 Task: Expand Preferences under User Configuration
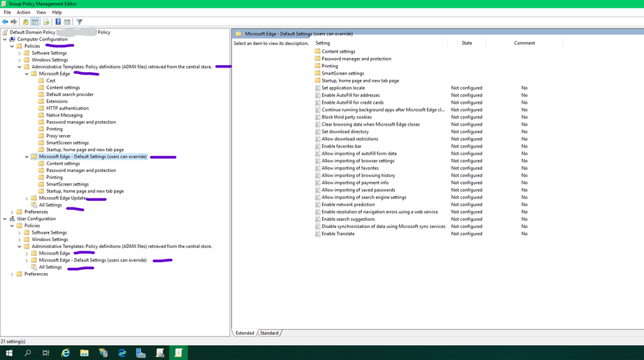pos(12,274)
